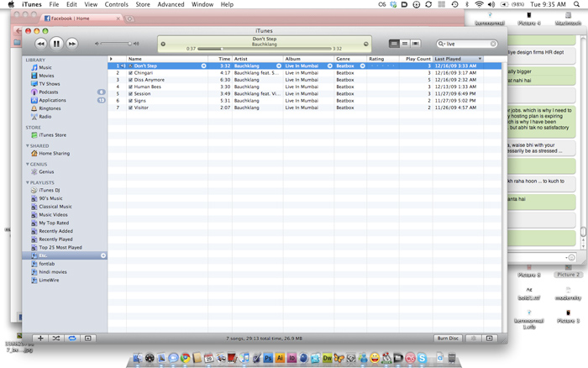Open the File menu
The image size is (588, 368).
pyautogui.click(x=54, y=4)
